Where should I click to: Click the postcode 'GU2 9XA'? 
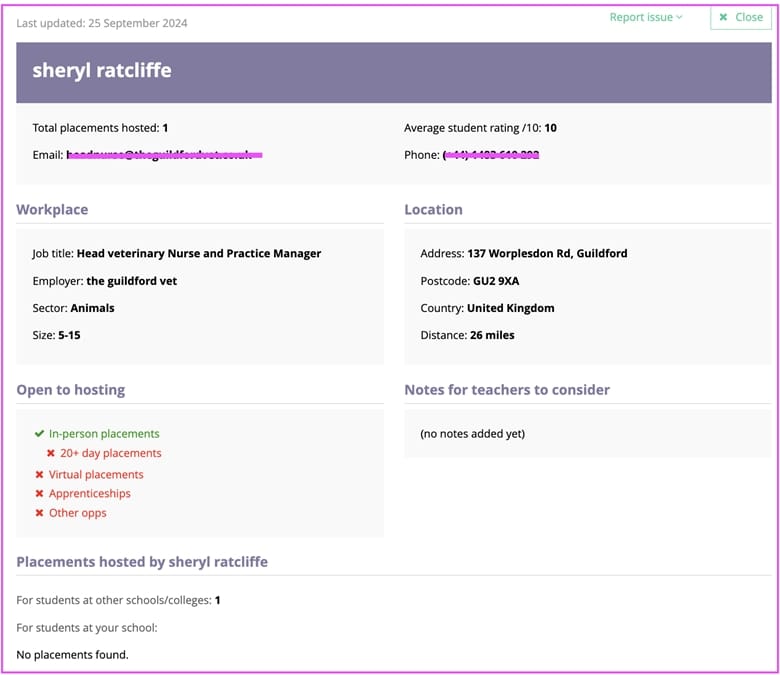pos(496,281)
